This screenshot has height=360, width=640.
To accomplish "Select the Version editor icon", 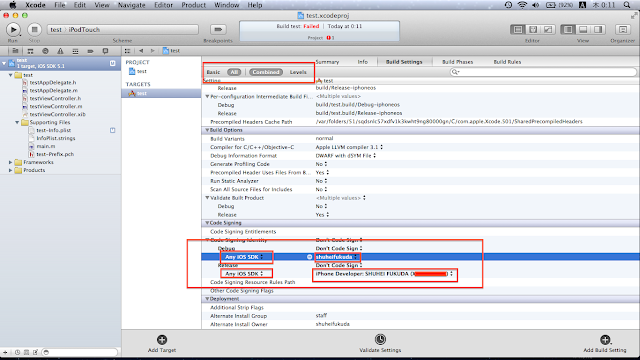I will (548, 29).
